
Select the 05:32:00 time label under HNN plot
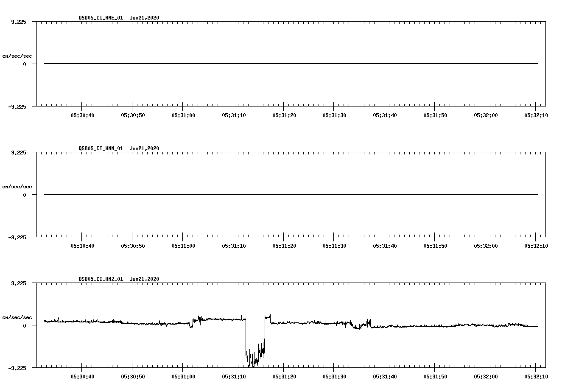click(486, 246)
